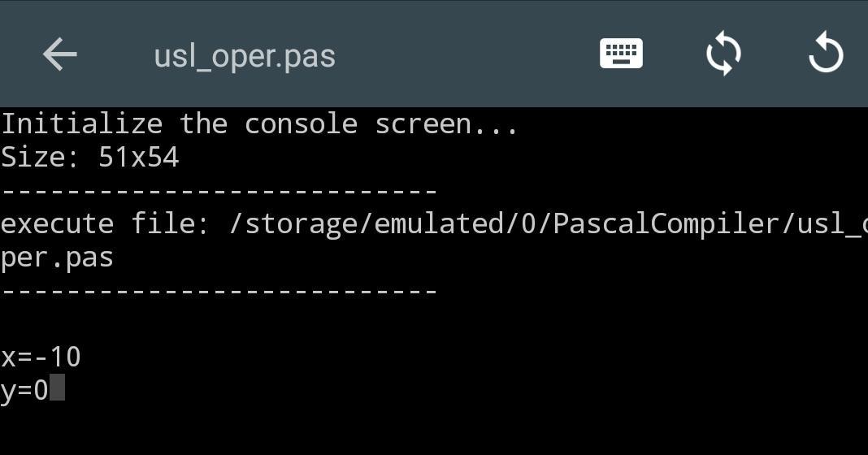Tap the counterclockwise restart arrow icon
The width and height of the screenshot is (868, 455).
(x=826, y=53)
